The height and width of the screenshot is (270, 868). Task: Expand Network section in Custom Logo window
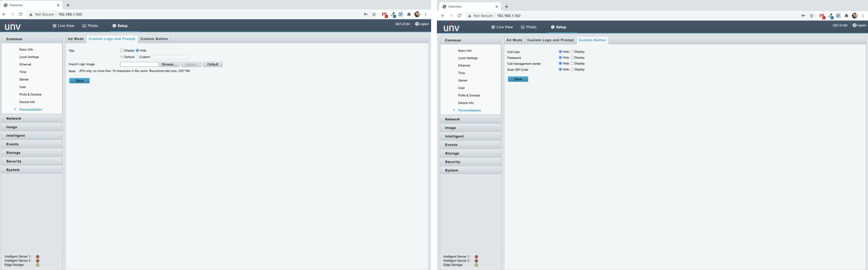(32, 118)
